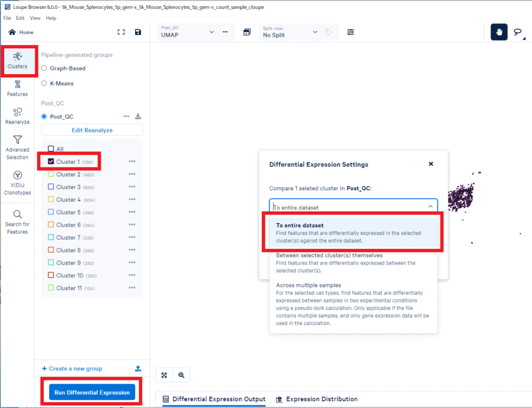The width and height of the screenshot is (532, 408).
Task: Open the Edit menu
Action: click(x=20, y=18)
